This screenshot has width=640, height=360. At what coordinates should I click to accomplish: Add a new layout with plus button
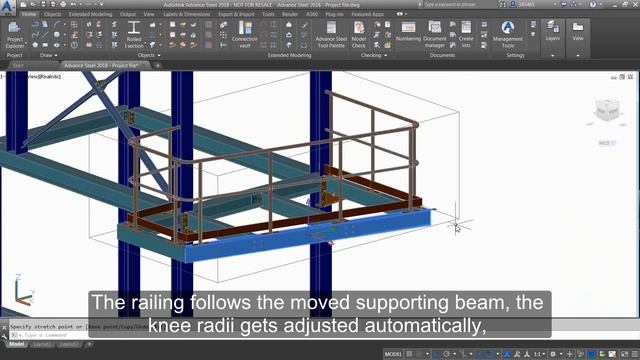(89, 344)
